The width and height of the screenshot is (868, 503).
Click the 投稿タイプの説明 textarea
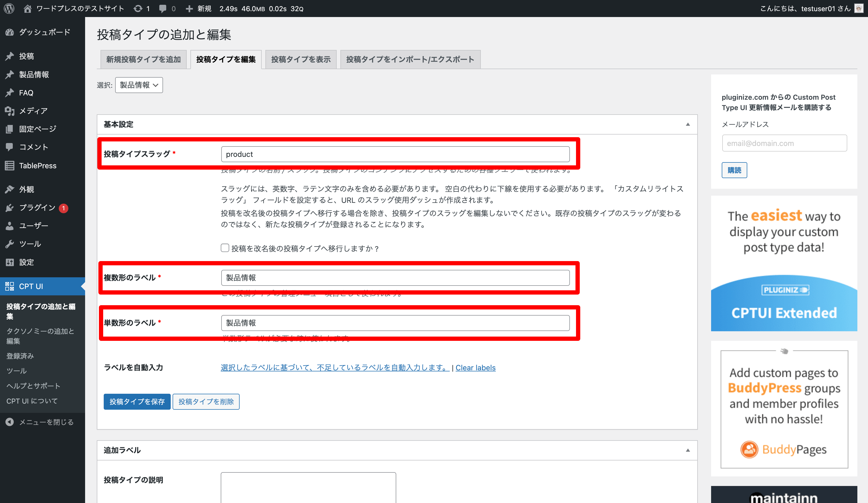pos(308,488)
